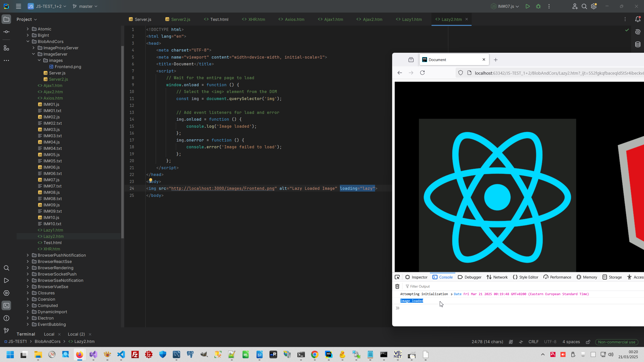Screen dimensions: 644x362
Task: Click the Debug bug icon
Action: [x=538, y=6]
